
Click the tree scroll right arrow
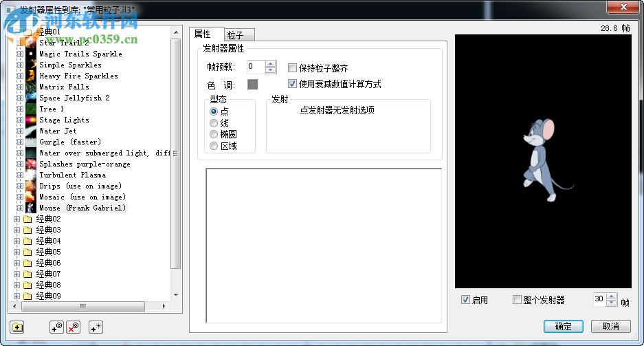pos(164,306)
